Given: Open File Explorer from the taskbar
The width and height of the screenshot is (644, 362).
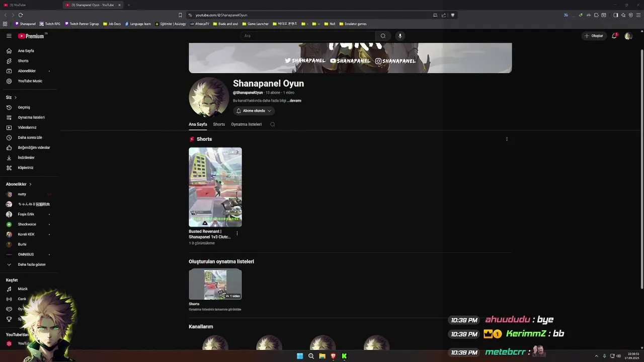Looking at the screenshot, I should (x=322, y=356).
